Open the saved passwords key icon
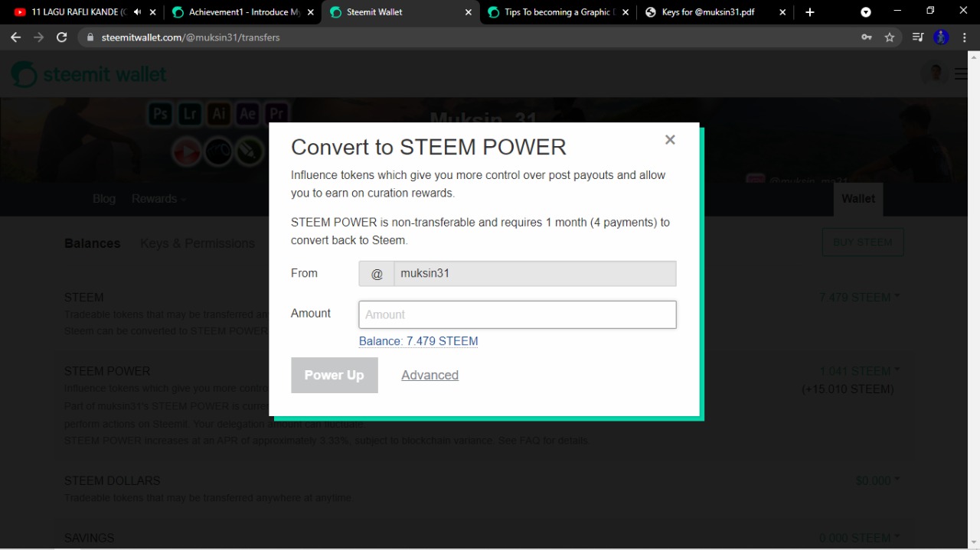The height and width of the screenshot is (550, 980). point(867,37)
